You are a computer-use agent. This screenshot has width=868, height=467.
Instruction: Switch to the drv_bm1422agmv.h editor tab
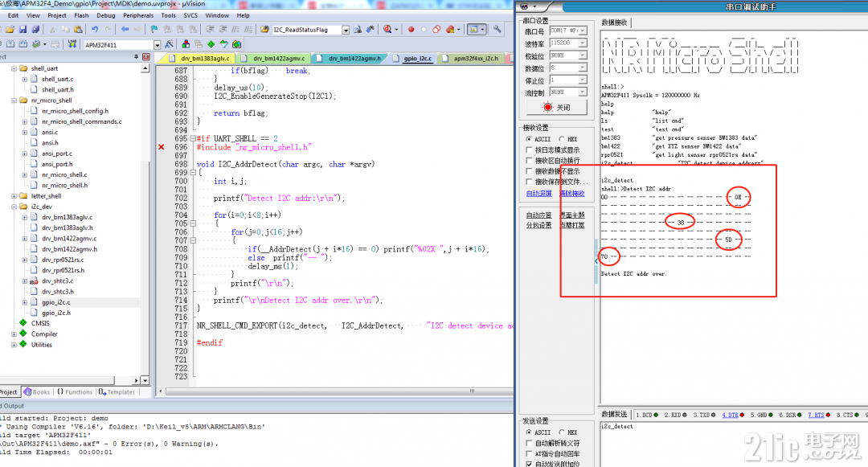(x=350, y=58)
